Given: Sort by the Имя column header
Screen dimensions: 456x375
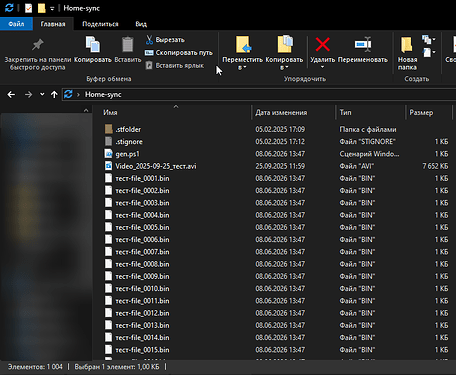Looking at the screenshot, I should coord(110,113).
